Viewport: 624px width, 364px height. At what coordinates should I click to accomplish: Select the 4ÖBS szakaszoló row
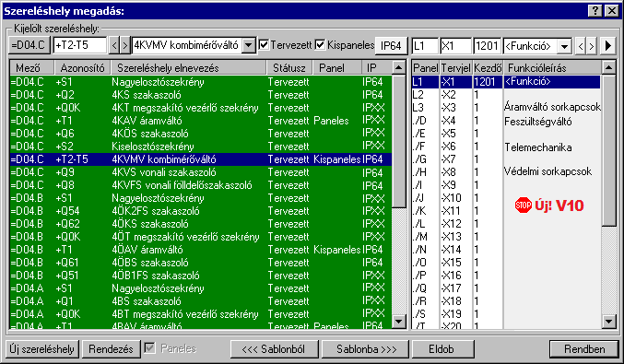[201, 263]
